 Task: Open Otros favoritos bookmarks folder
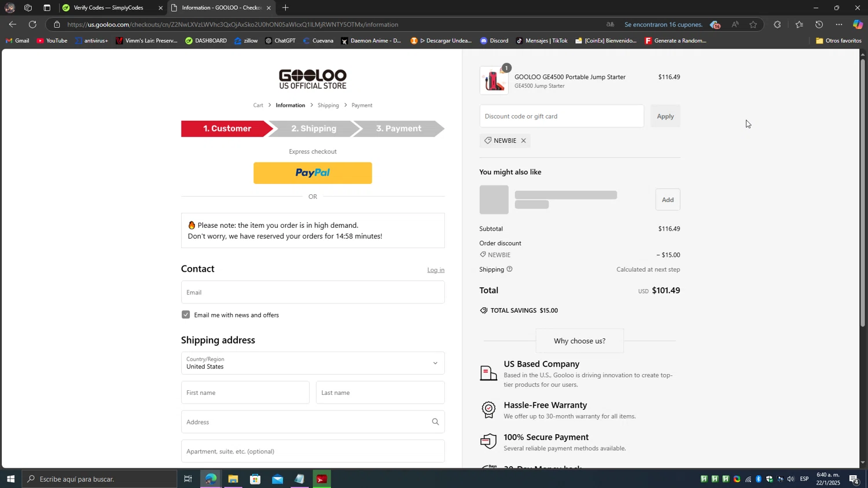(838, 40)
